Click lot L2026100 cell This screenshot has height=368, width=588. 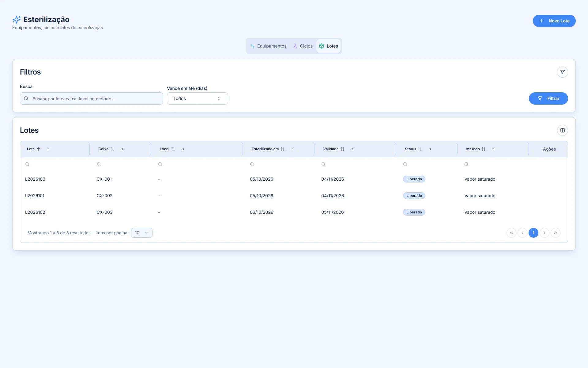click(35, 179)
